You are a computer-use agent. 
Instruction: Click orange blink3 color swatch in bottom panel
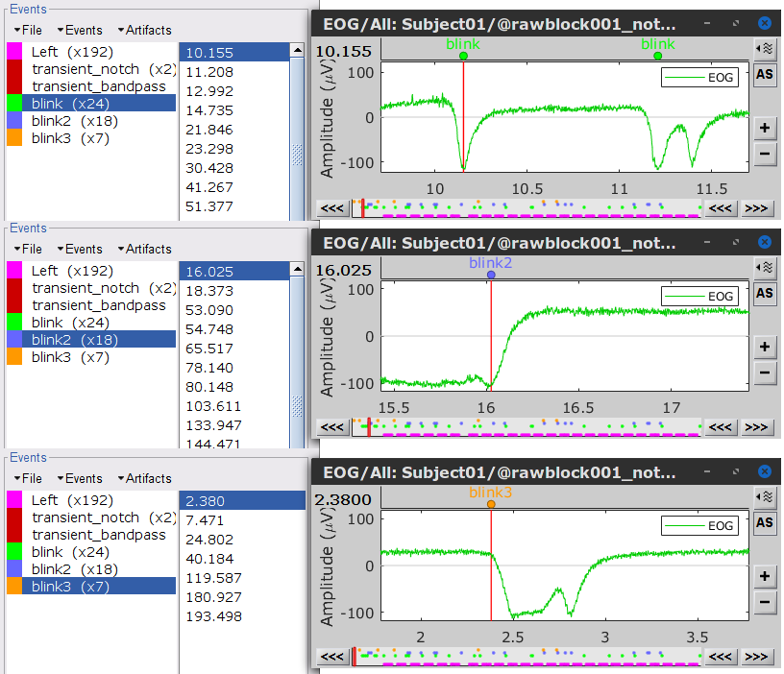14,587
